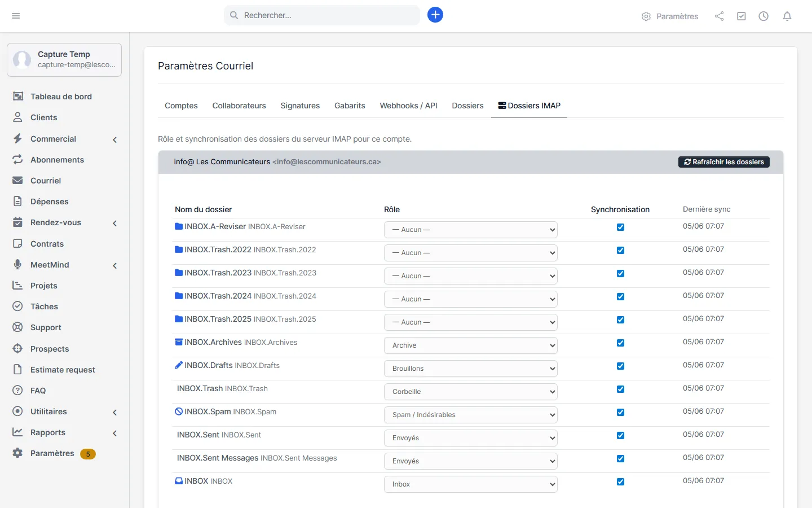Click the MeetMind microphone icon
The width and height of the screenshot is (812, 508).
pos(18,265)
